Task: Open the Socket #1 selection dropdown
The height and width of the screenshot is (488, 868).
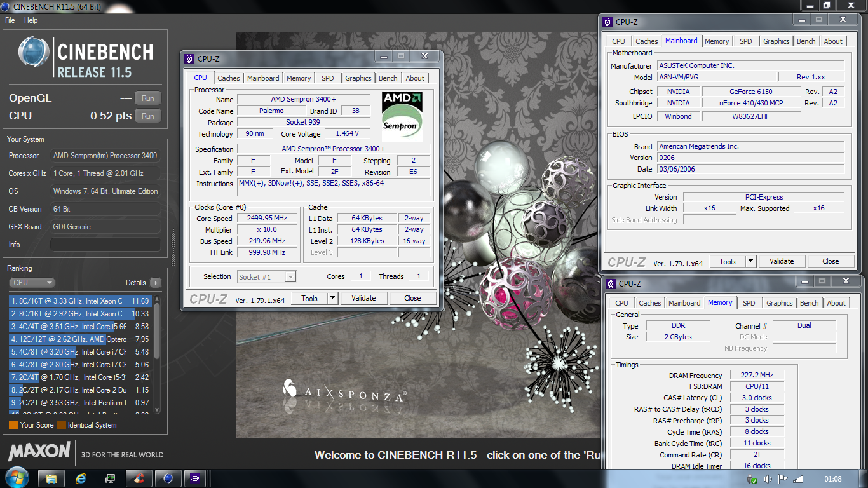Action: pos(267,276)
